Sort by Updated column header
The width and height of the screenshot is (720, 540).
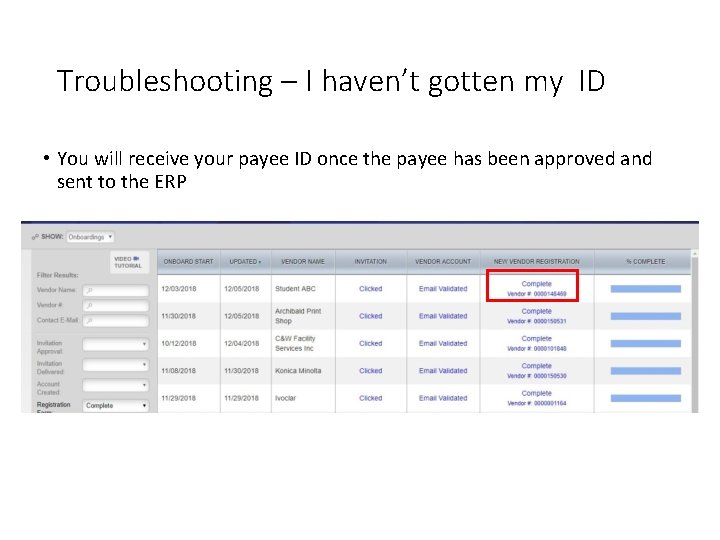point(245,262)
